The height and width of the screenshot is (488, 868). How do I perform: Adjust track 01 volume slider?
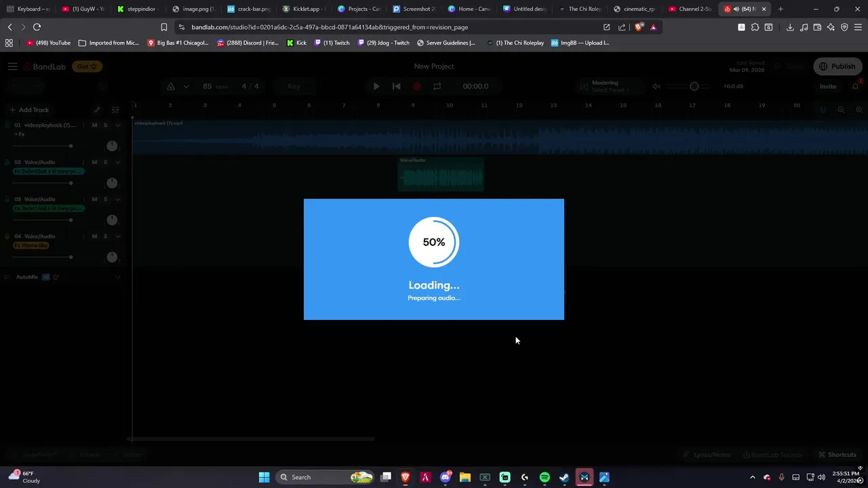[43, 146]
